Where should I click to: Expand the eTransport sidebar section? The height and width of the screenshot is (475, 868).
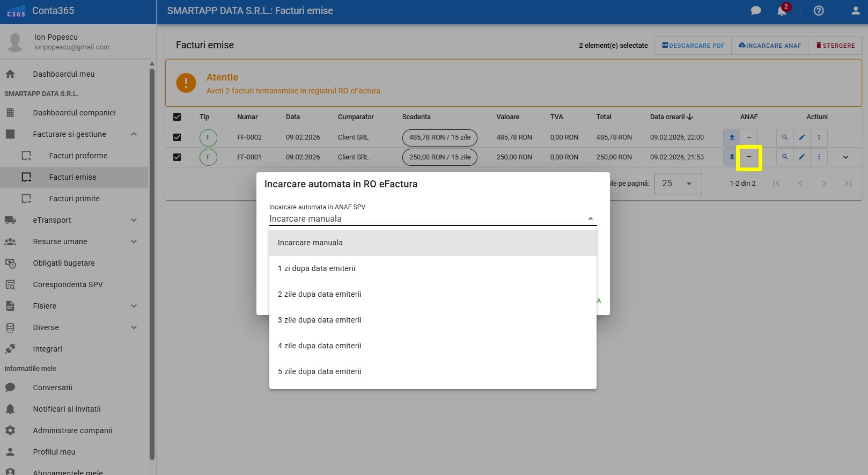pyautogui.click(x=134, y=220)
